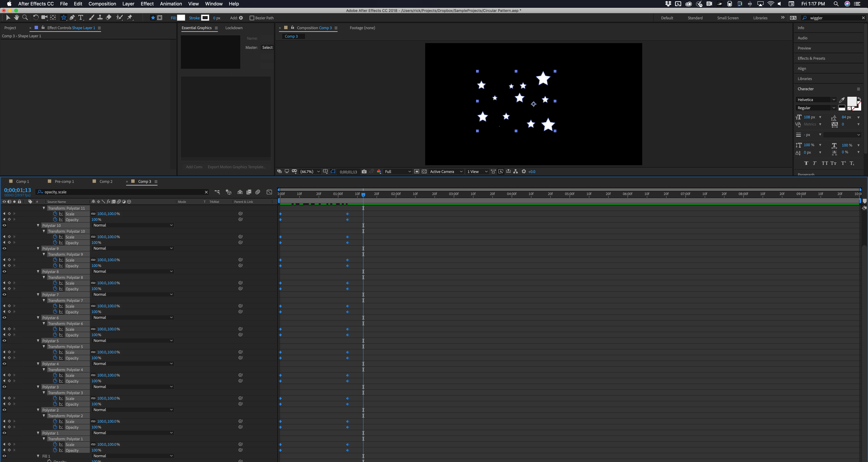
Task: Enable the Bezier Path checkbox
Action: (251, 18)
